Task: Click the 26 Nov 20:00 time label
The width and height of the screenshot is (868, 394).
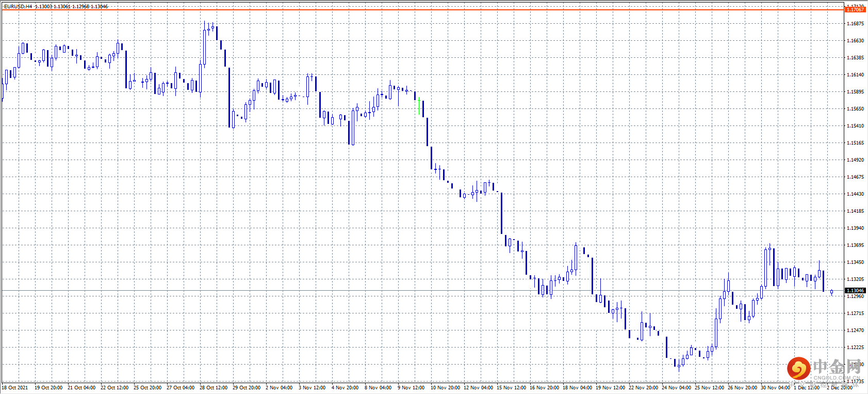Action: (x=743, y=388)
